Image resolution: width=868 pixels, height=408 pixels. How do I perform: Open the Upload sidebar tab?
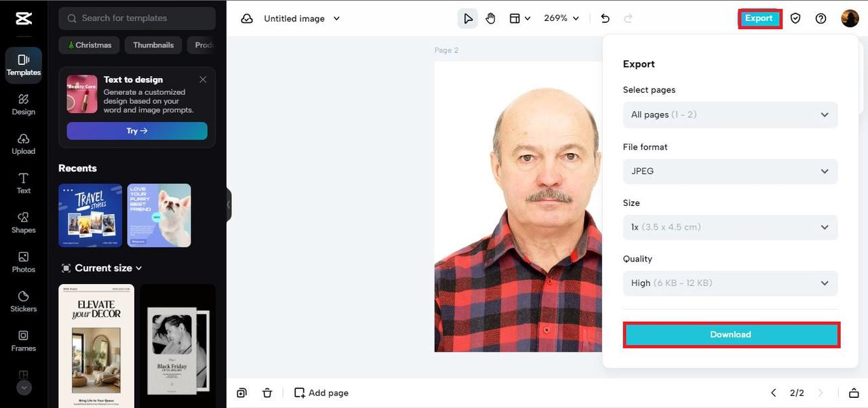tap(24, 144)
